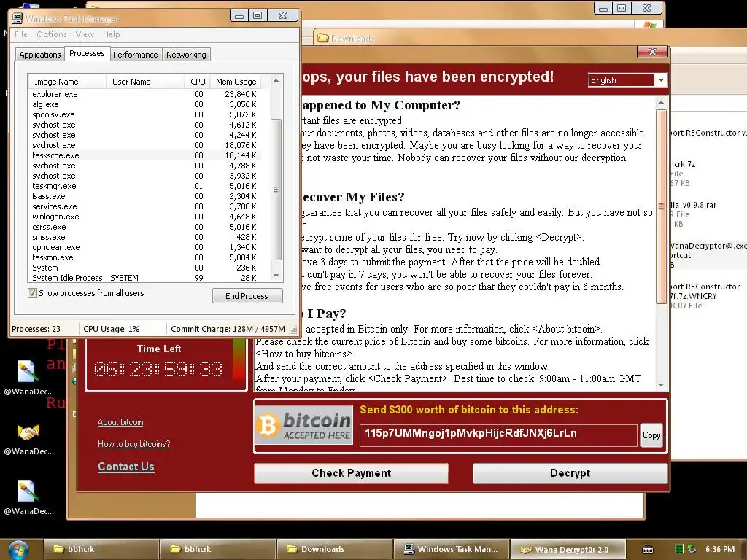The image size is (747, 560).
Task: Click the Time Left countdown timer
Action: coord(158,369)
